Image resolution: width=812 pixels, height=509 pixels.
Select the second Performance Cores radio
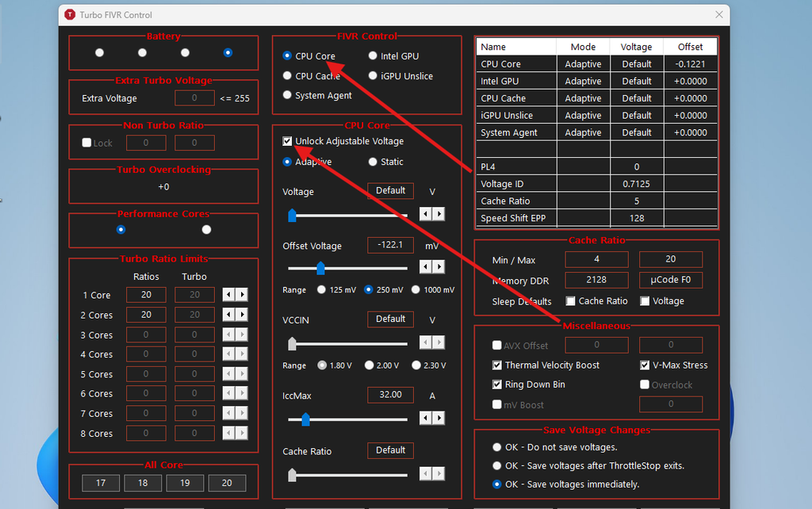click(x=206, y=229)
